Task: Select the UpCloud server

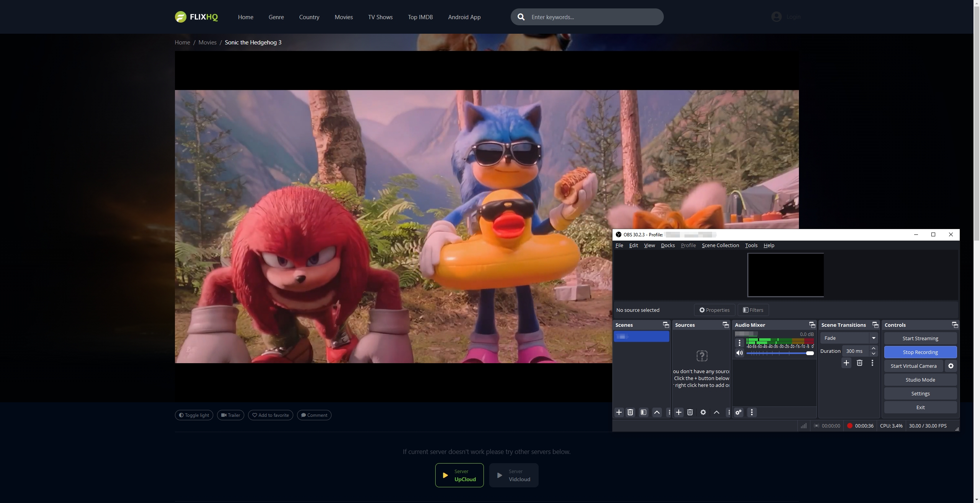Action: point(459,475)
